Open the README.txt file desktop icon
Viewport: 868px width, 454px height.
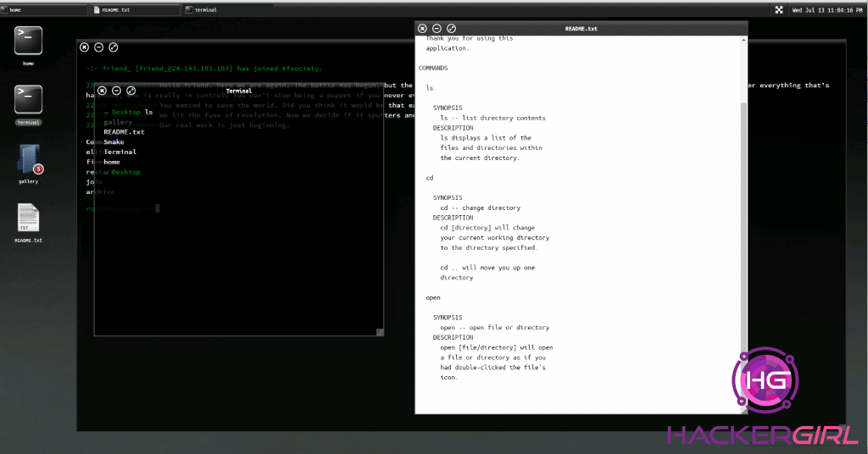tap(28, 218)
